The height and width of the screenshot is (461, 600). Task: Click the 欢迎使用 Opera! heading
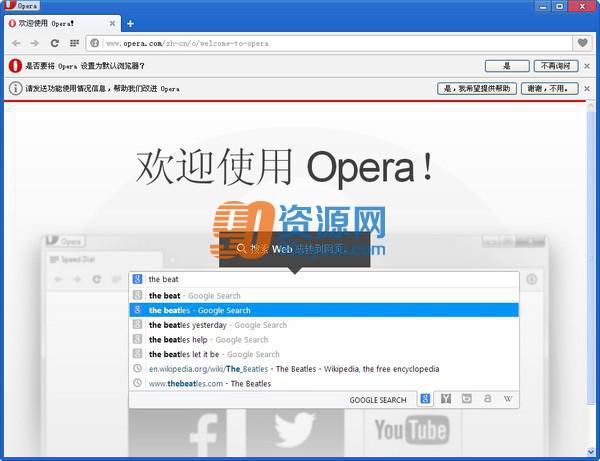tap(285, 168)
